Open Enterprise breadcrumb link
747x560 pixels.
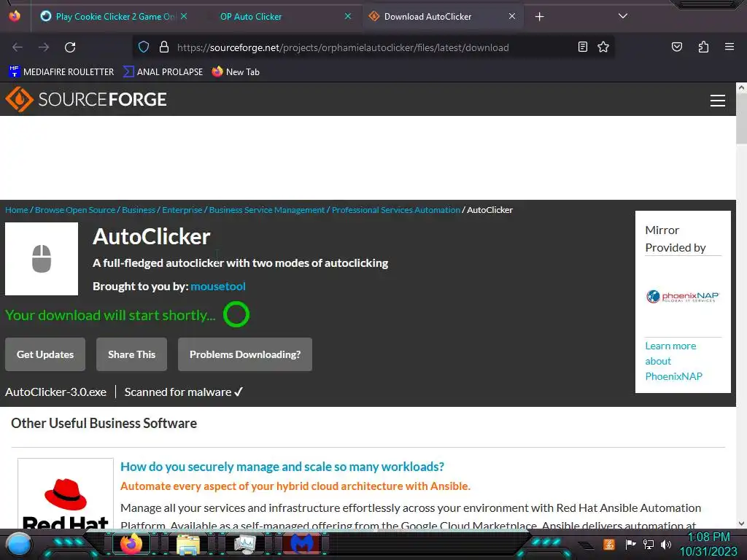point(182,210)
